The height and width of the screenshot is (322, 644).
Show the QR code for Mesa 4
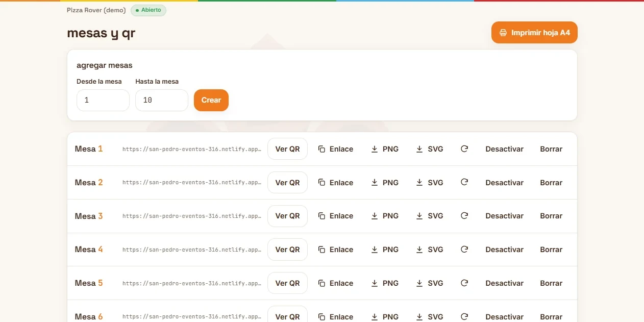pos(287,250)
